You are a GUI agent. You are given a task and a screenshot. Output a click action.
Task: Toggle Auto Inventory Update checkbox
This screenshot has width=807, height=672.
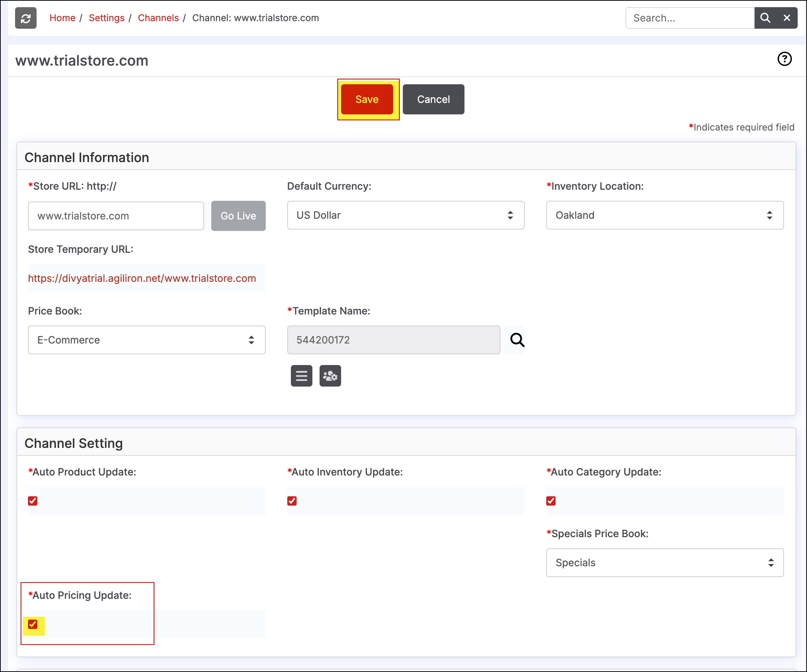click(292, 501)
